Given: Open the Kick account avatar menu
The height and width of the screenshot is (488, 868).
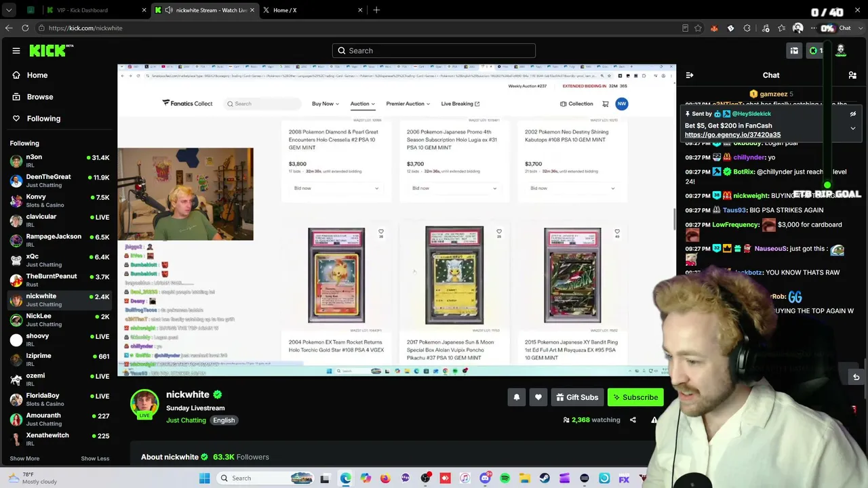Looking at the screenshot, I should point(841,51).
